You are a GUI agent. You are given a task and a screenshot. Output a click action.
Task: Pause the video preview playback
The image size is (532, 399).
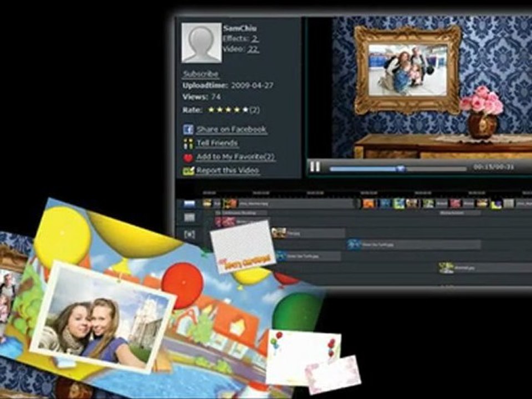[315, 167]
